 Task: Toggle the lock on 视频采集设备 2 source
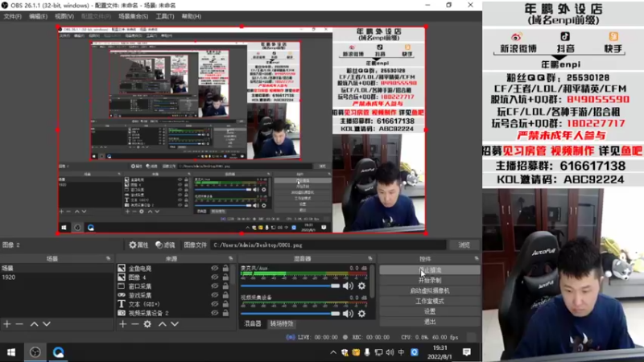pyautogui.click(x=225, y=313)
